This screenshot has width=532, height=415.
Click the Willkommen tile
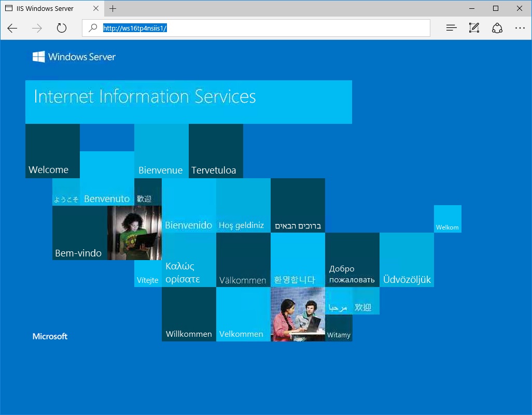189,314
